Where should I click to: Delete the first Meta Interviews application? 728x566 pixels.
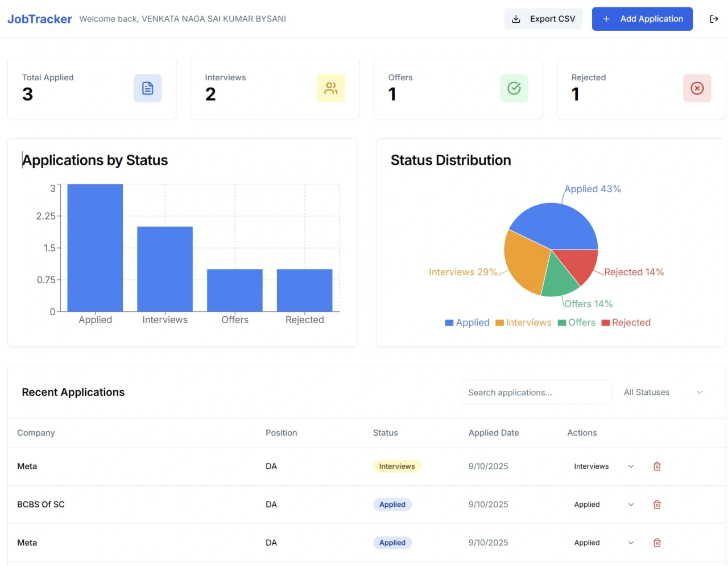657,466
